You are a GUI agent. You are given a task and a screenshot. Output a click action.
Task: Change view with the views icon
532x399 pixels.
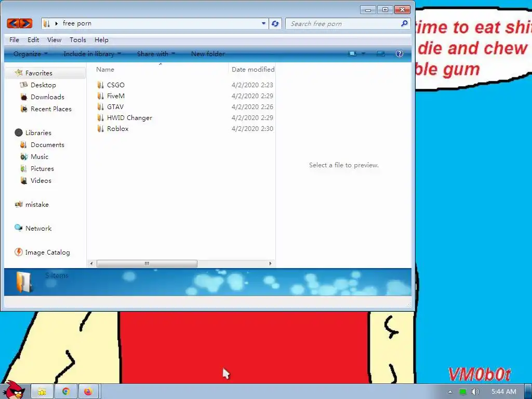point(353,54)
